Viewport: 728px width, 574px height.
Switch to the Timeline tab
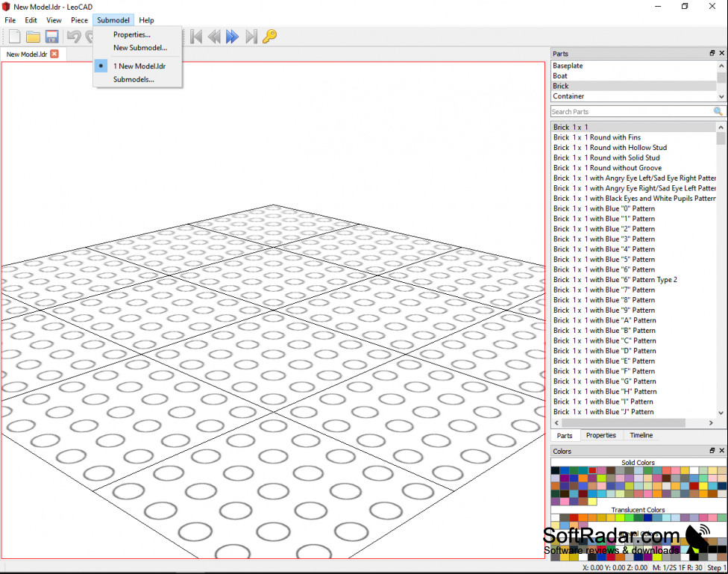pyautogui.click(x=641, y=435)
